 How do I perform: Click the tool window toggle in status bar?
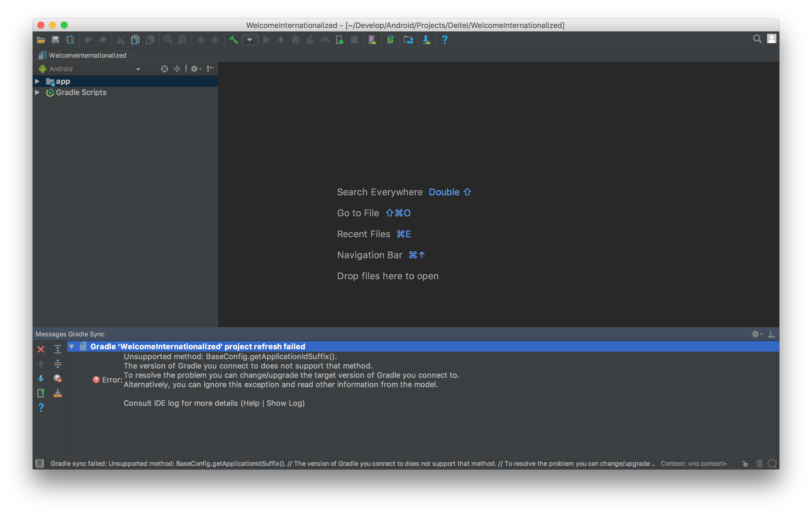(40, 464)
